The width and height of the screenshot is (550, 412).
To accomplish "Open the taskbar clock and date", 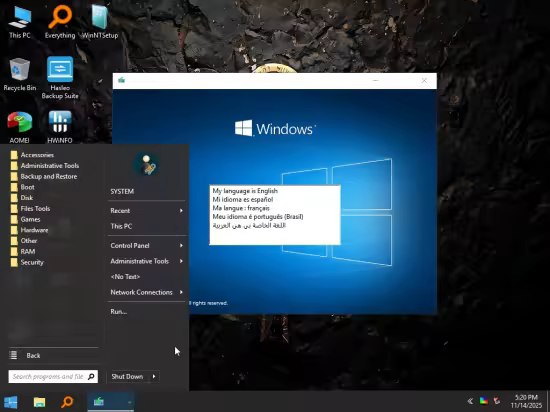I will 526,401.
